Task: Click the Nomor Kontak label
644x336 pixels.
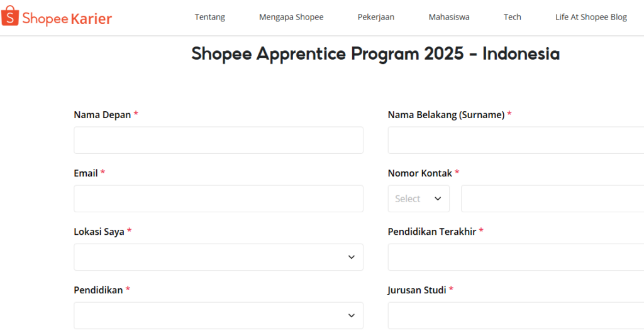Action: 419,173
